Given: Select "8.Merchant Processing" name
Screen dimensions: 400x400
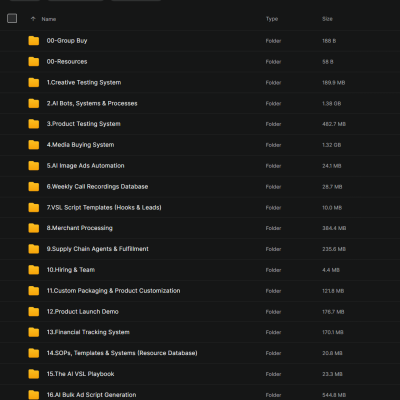Looking at the screenshot, I should point(79,228).
